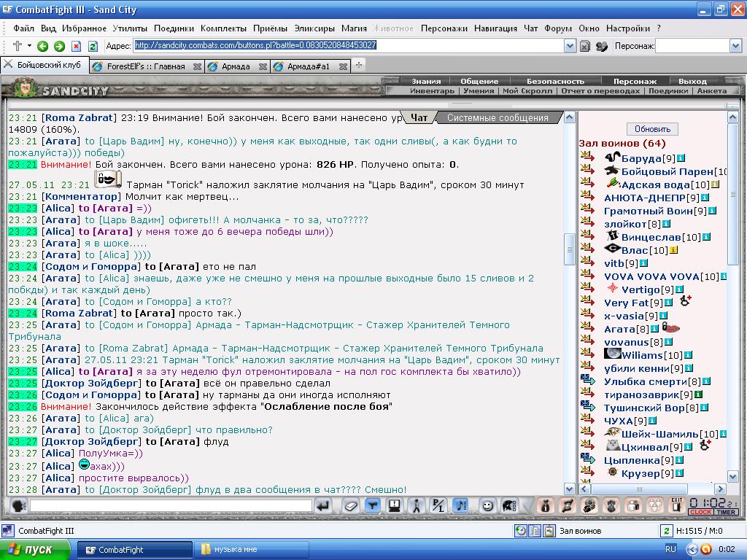Image resolution: width=747 pixels, height=560 pixels.
Task: Toggle the highlighted sound icon
Action: tap(460, 506)
